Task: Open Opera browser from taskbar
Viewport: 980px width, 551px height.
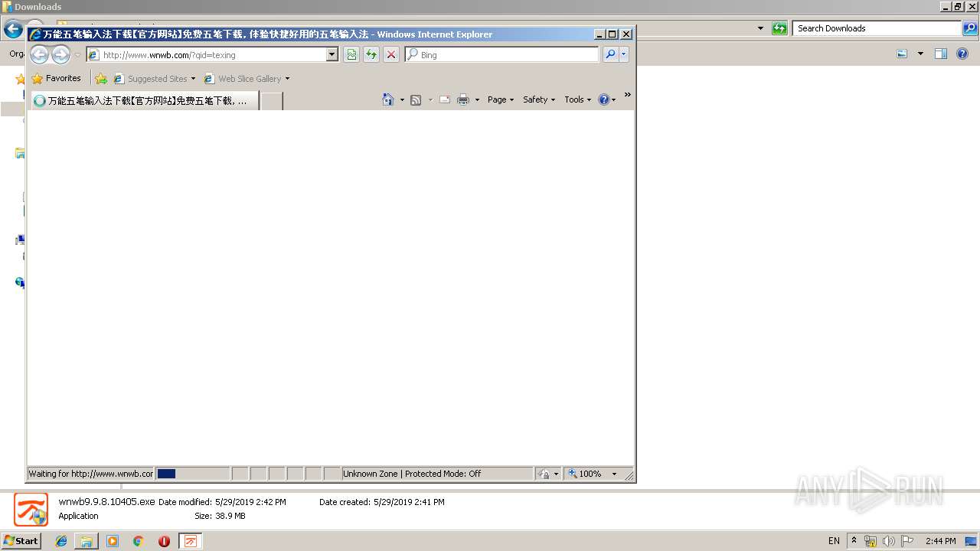Action: pyautogui.click(x=164, y=541)
